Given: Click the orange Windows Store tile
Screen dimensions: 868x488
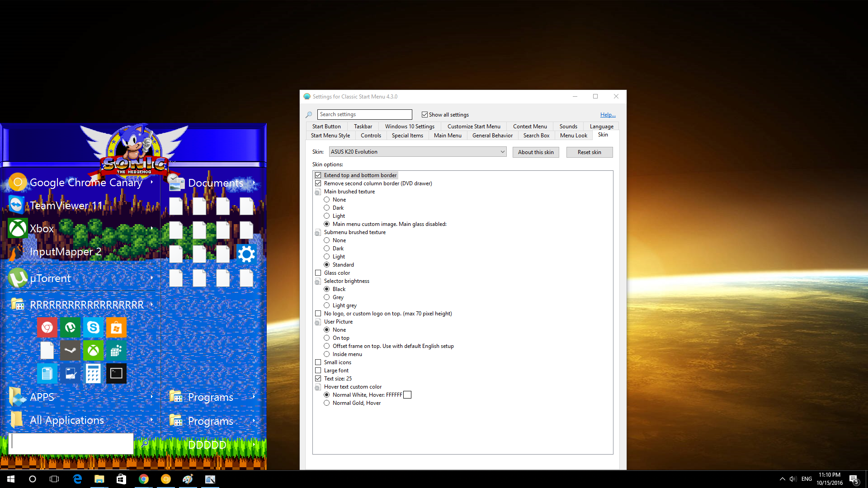Looking at the screenshot, I should tap(116, 328).
